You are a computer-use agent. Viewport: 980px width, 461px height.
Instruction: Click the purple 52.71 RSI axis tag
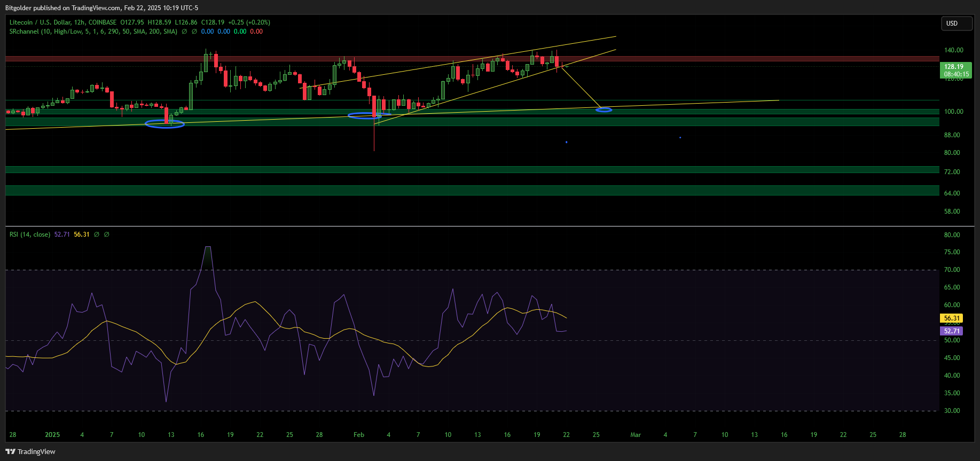pyautogui.click(x=952, y=331)
